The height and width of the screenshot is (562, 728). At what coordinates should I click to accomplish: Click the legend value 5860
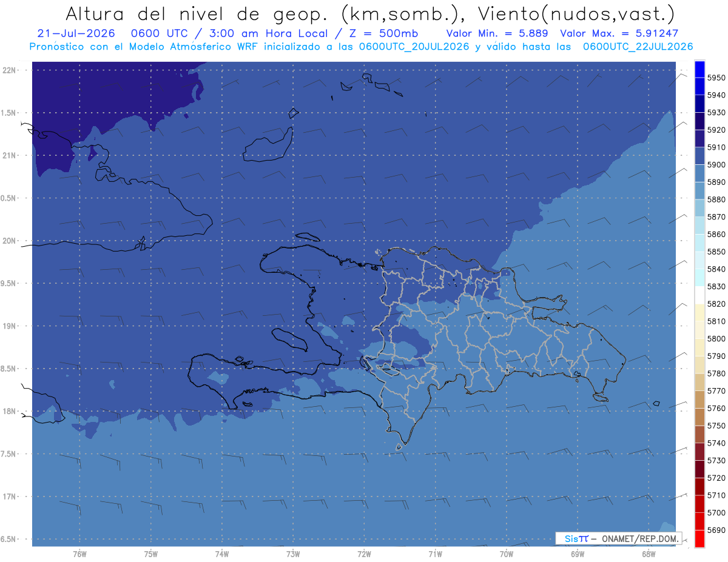pos(716,234)
